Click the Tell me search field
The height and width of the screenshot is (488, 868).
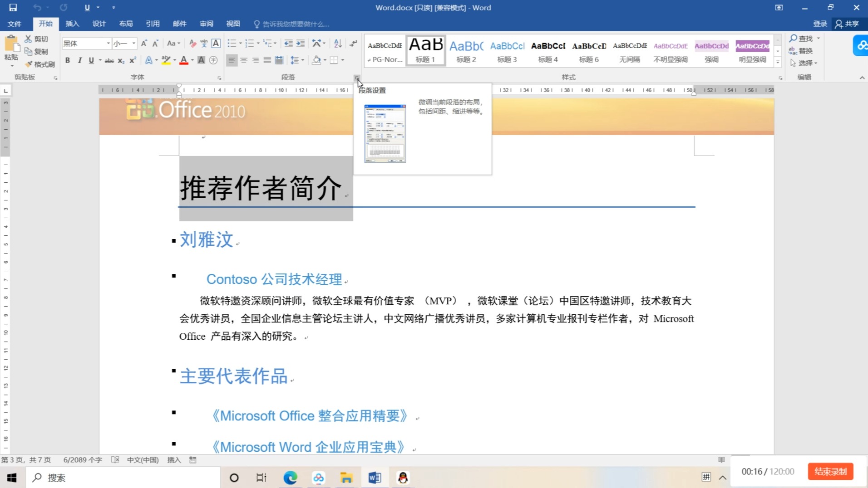(x=292, y=24)
